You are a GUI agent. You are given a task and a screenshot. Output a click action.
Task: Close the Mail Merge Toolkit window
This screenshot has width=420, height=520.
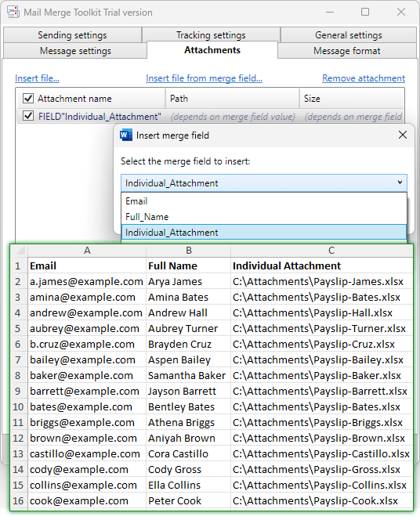click(401, 12)
